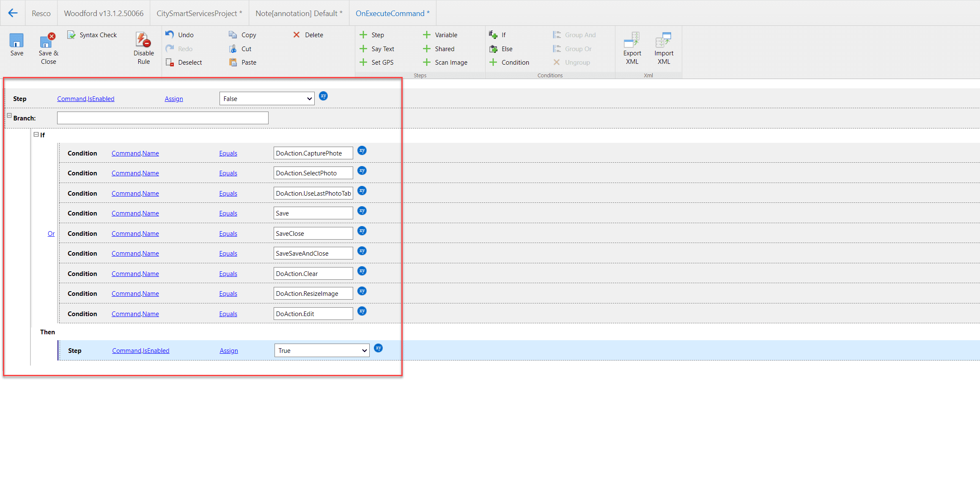Open the False value dropdown
The image size is (980, 486).
[x=267, y=99]
